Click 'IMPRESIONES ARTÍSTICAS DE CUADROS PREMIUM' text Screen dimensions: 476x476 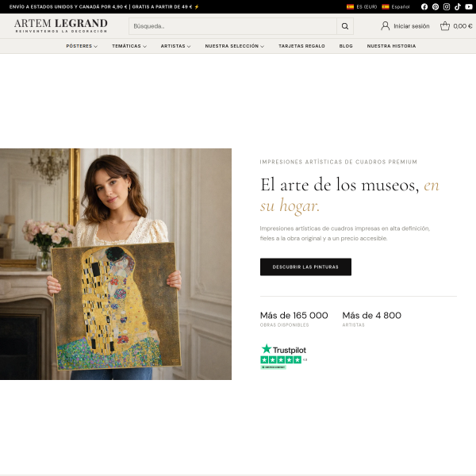pyautogui.click(x=338, y=162)
